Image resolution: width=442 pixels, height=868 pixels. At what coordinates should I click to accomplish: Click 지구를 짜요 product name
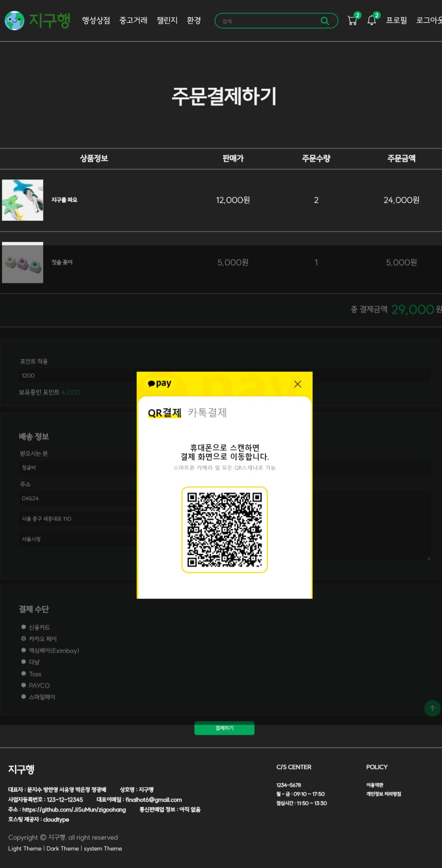[64, 200]
